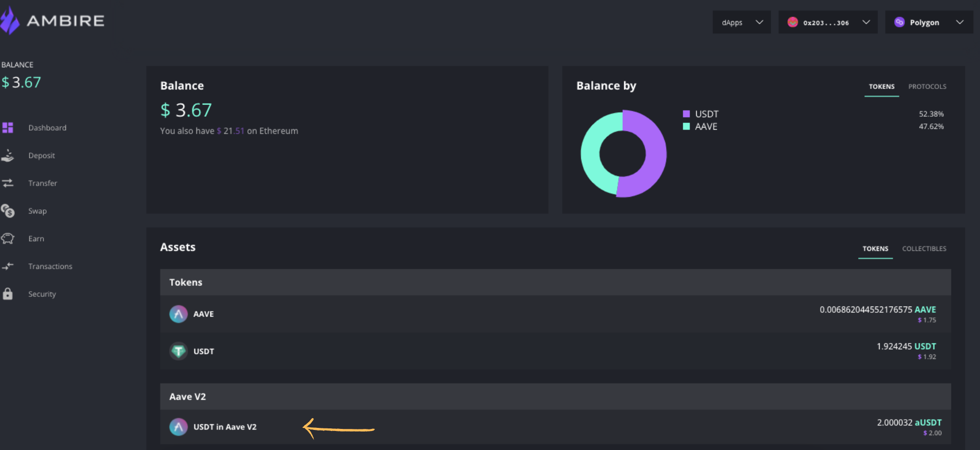Click the Transfer arrows icon
The width and height of the screenshot is (980, 450).
pos(8,183)
